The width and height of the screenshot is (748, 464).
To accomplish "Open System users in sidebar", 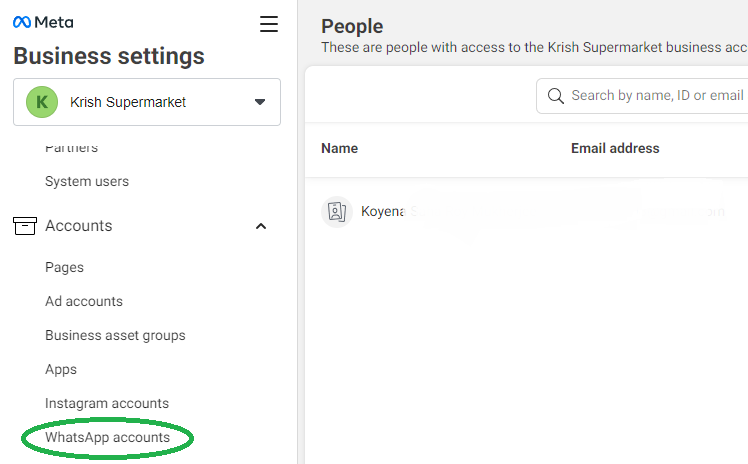I will tap(87, 182).
